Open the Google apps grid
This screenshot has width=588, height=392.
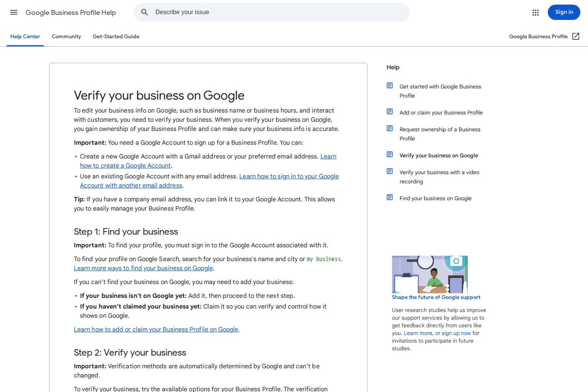[x=536, y=13]
